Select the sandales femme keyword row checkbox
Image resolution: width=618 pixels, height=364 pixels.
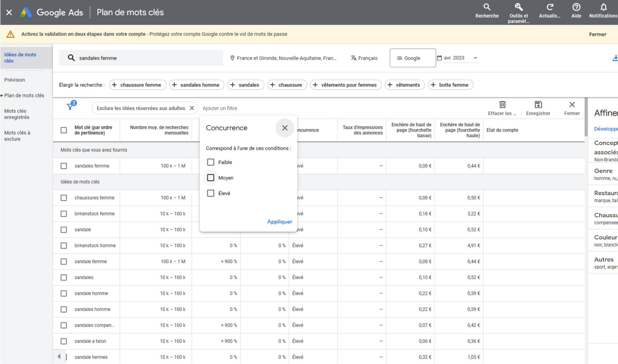click(x=64, y=166)
